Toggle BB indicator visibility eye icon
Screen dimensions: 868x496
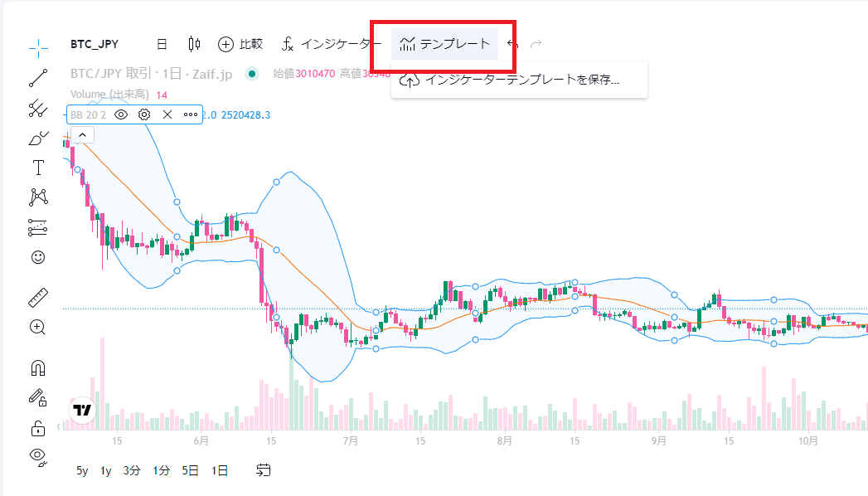120,114
